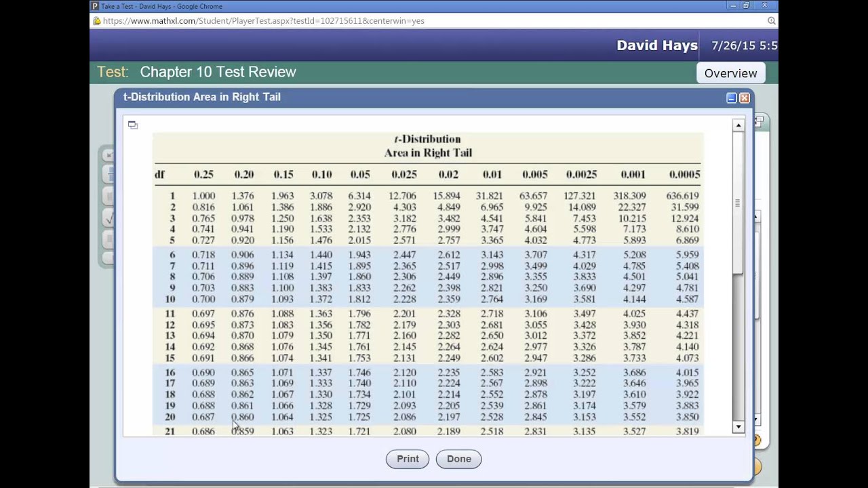This screenshot has height=488, width=868.
Task: Click value 2.262 in the df 9 row
Action: tap(405, 288)
